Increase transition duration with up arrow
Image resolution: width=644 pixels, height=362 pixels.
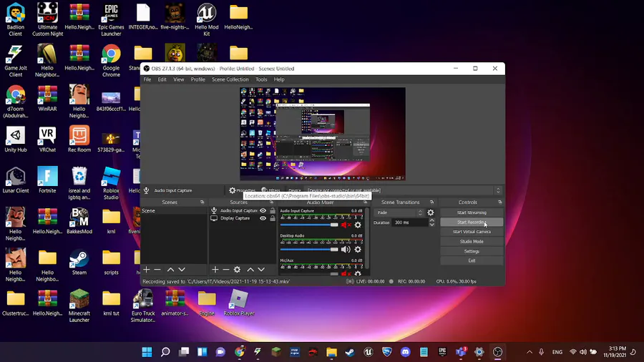[431, 220]
